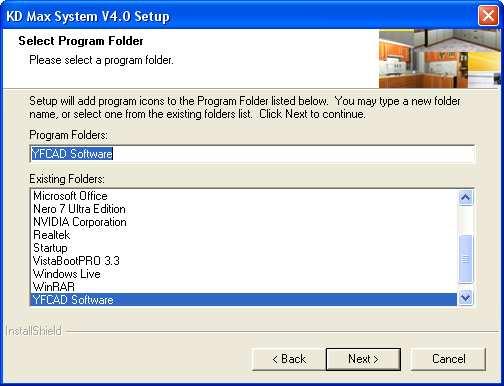Select Nero 7 Ultra Edition folder
Screen dimensions: 504x386
pyautogui.click(x=243, y=209)
